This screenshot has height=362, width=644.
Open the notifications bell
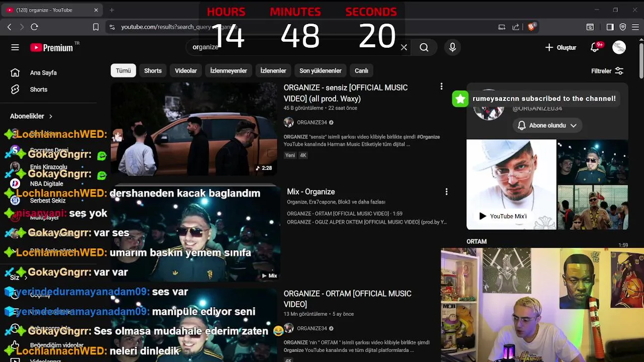tap(595, 47)
